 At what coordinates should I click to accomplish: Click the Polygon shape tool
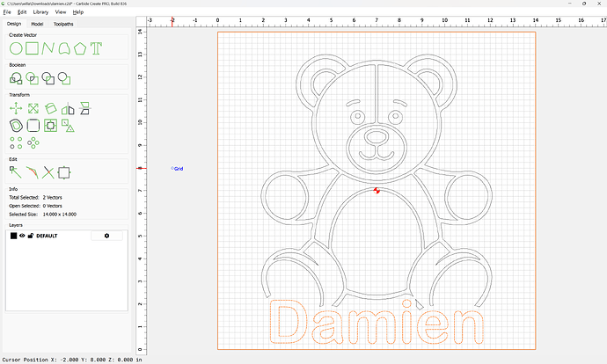point(80,47)
